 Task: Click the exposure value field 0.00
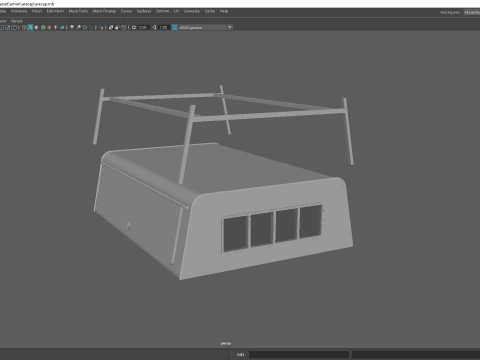143,27
